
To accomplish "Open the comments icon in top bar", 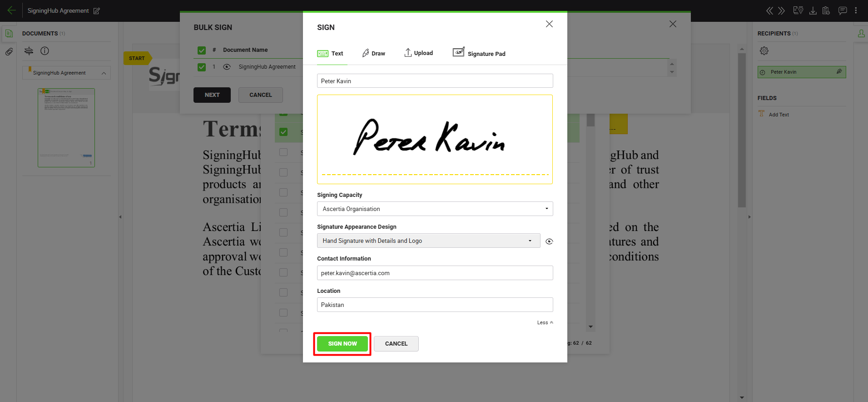I will [843, 10].
